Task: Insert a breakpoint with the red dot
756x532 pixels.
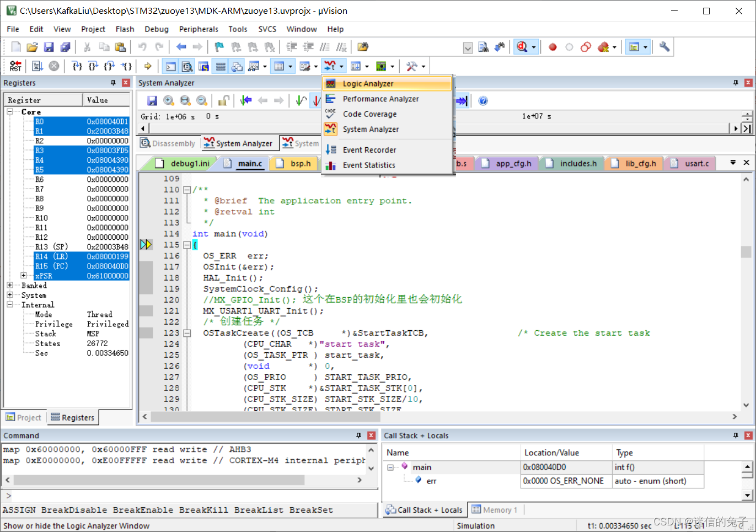Action: click(x=553, y=47)
